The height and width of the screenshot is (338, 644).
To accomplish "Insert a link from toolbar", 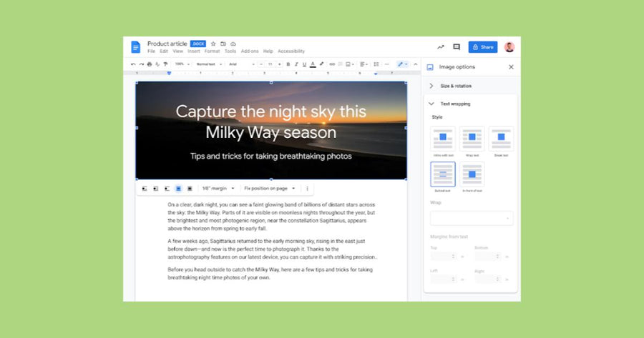I will coord(332,64).
